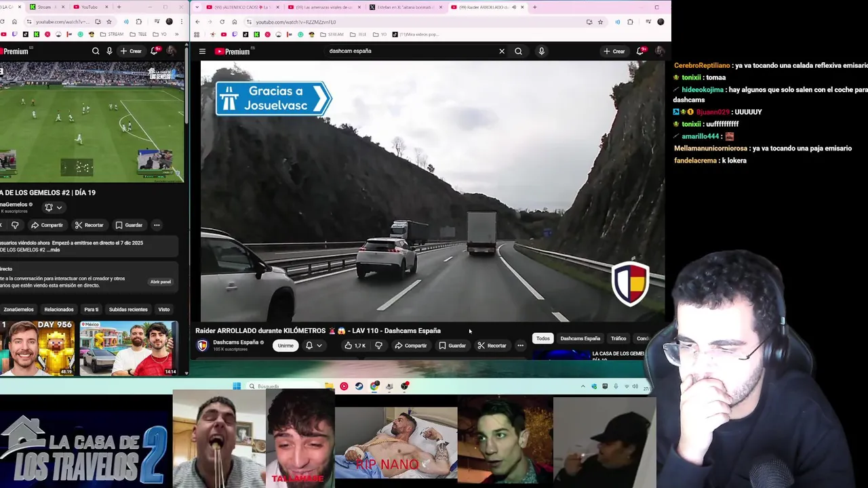The image size is (868, 488).
Task: Click the Unirme button
Action: tap(285, 346)
